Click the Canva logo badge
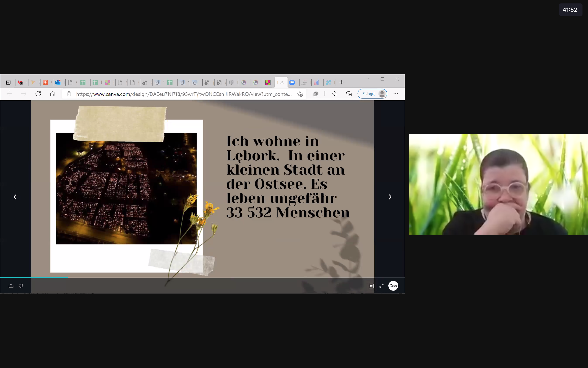588x368 pixels. point(393,286)
